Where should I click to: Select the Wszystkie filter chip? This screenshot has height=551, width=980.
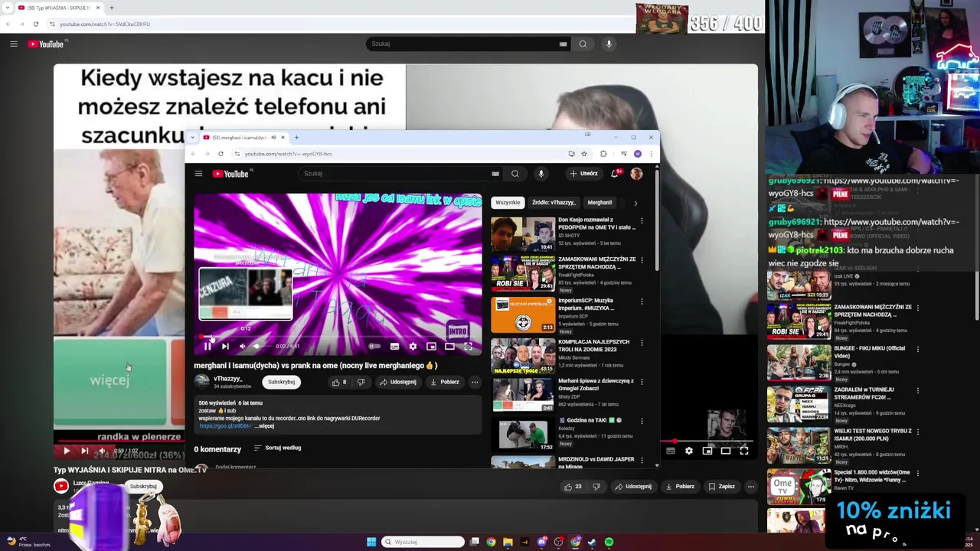pos(508,203)
